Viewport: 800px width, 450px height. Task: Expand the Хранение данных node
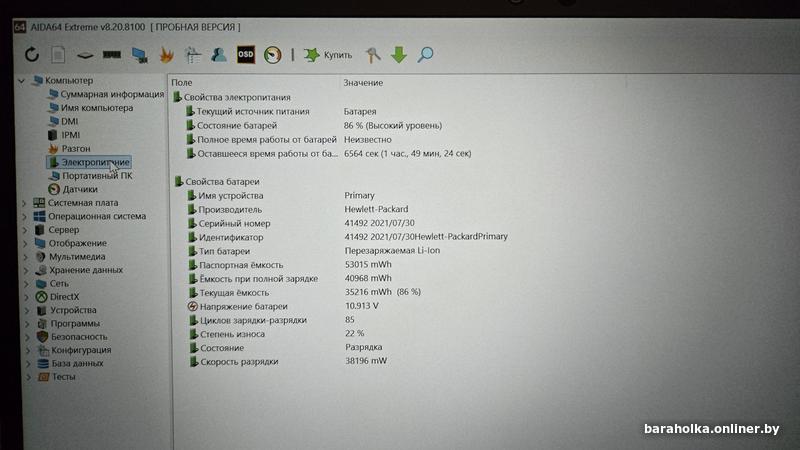point(27,270)
